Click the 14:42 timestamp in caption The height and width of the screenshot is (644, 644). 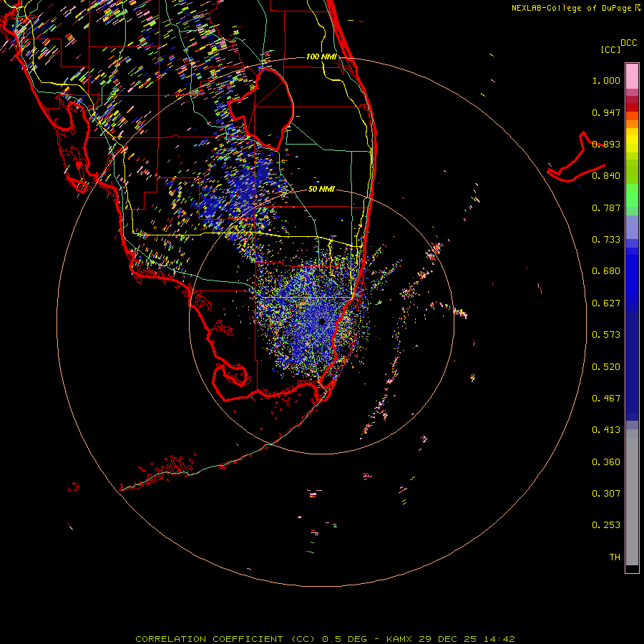click(x=499, y=639)
